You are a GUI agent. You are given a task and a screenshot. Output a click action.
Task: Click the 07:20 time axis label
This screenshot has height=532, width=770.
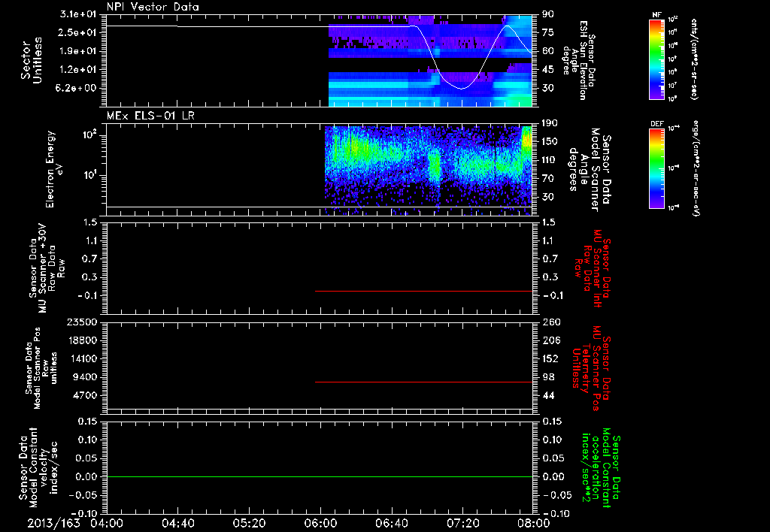click(x=462, y=523)
